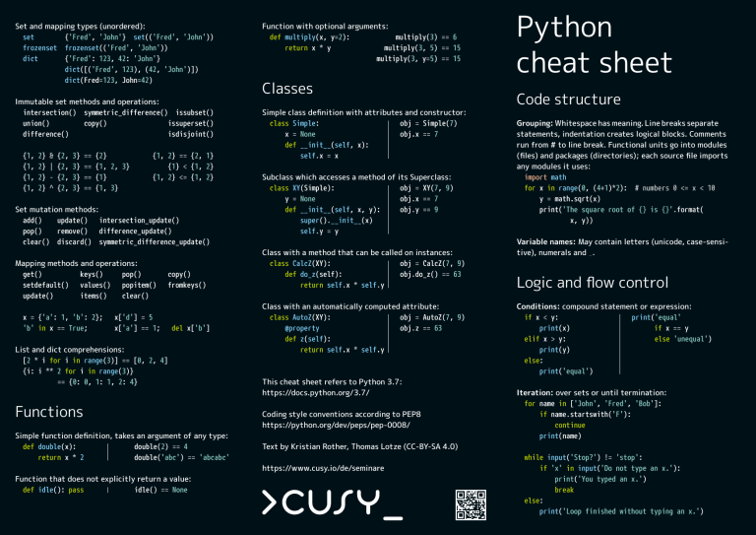The width and height of the screenshot is (756, 535).
Task: Click "Mapping methods and operations:" label
Action: click(76, 263)
